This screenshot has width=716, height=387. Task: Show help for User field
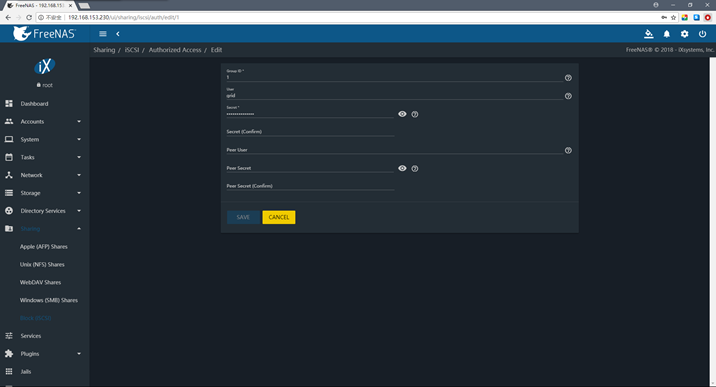(568, 96)
